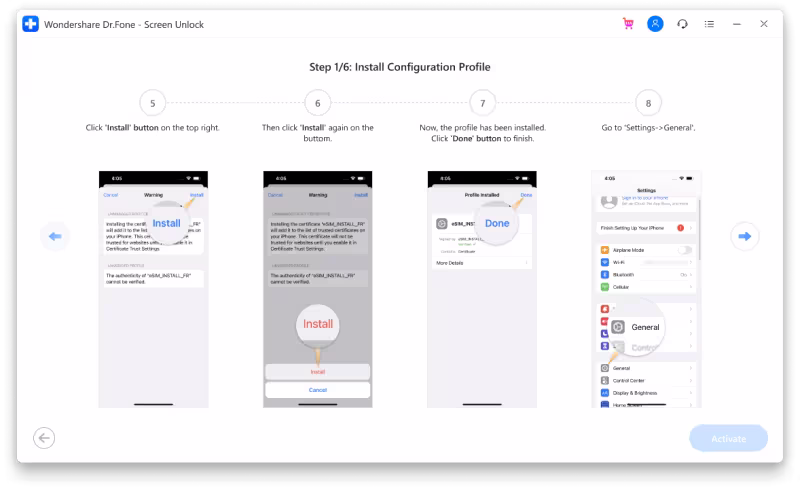Click the text "Now, the profile has been installed."

click(x=482, y=128)
